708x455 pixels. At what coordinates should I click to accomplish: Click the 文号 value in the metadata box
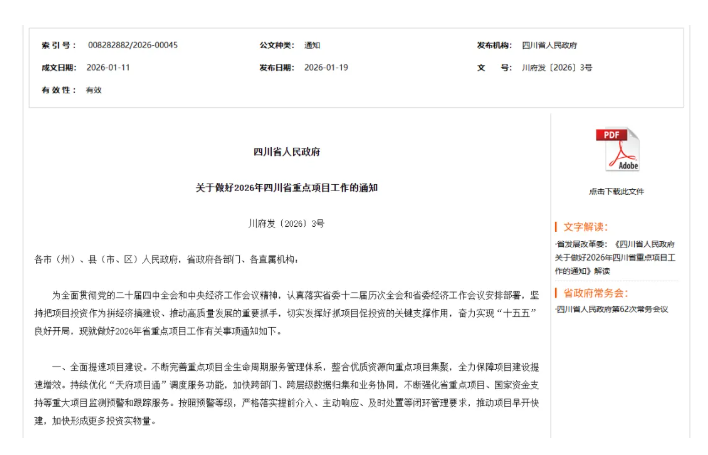pos(557,68)
